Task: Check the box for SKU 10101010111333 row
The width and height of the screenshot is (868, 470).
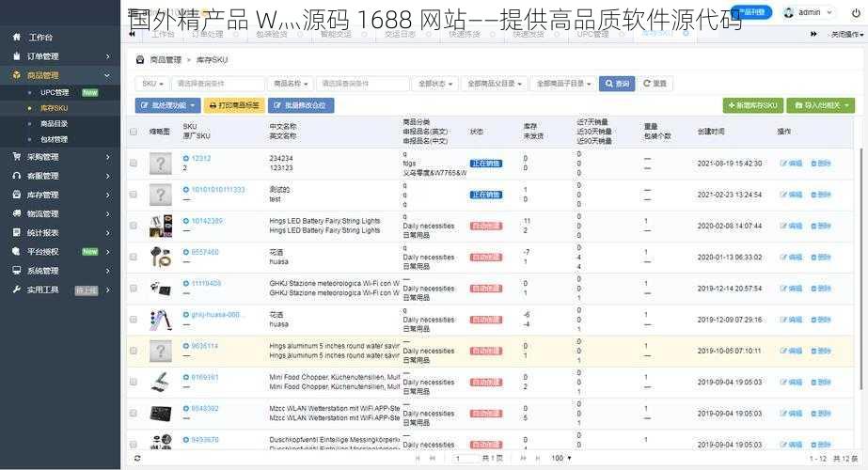Action: (x=134, y=195)
